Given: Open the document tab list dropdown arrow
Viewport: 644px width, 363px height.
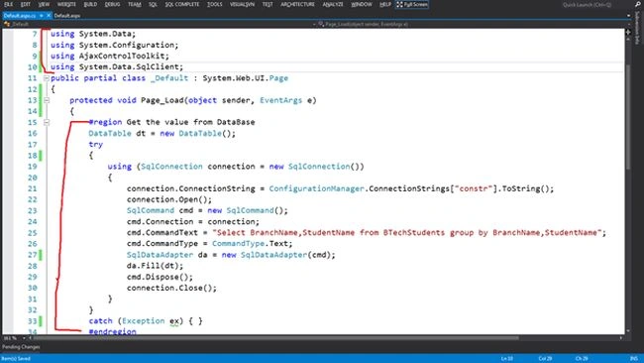Looking at the screenshot, I should point(628,16).
